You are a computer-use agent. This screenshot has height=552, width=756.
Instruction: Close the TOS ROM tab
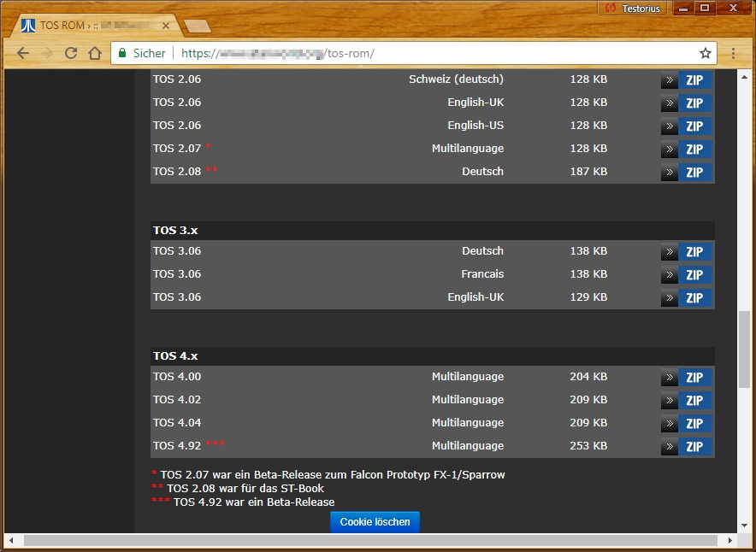pyautogui.click(x=166, y=26)
